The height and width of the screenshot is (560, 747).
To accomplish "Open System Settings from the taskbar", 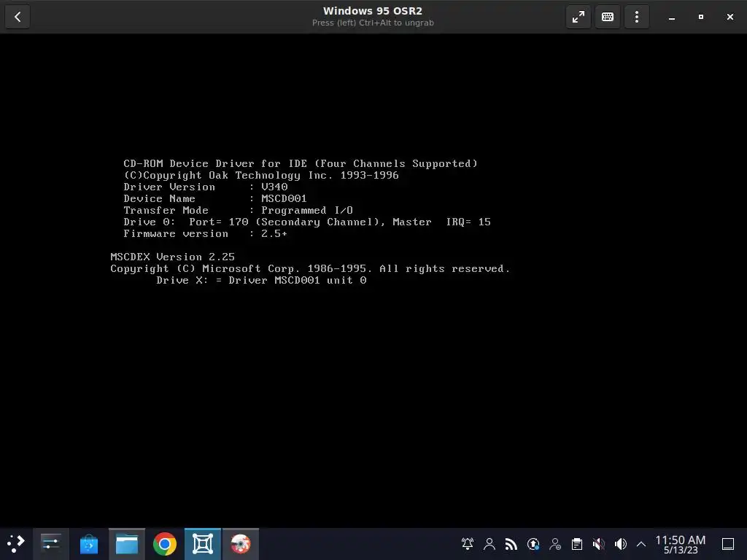I will [50, 544].
